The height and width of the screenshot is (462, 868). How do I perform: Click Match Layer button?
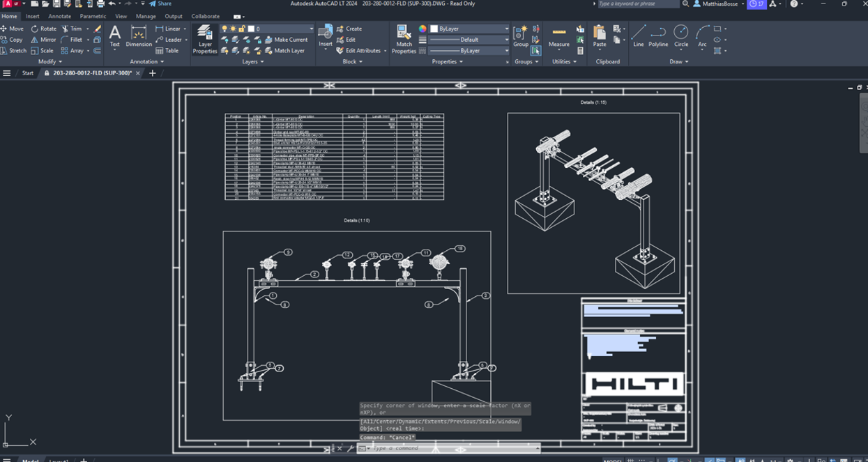click(284, 51)
